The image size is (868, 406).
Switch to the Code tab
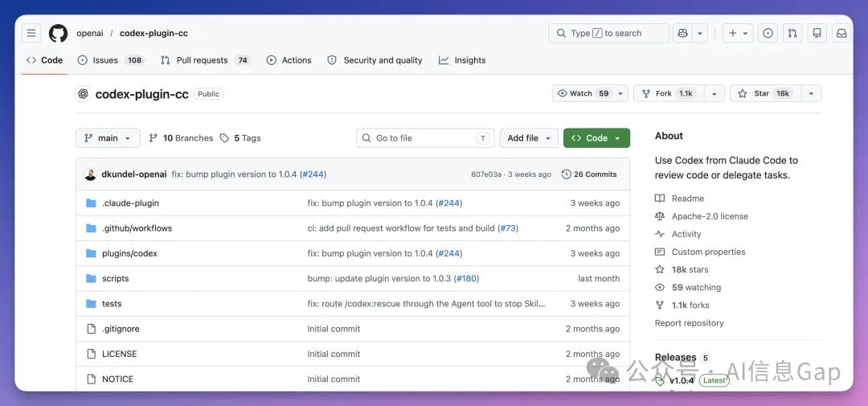(45, 60)
